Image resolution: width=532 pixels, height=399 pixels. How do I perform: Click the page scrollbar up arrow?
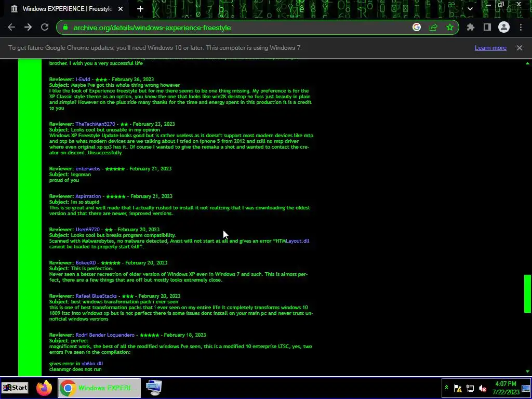tap(527, 63)
